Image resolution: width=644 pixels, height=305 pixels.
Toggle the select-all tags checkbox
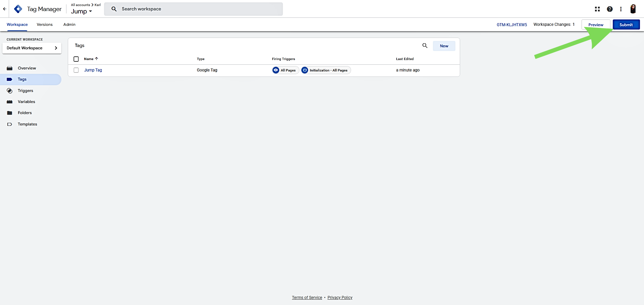pyautogui.click(x=76, y=59)
